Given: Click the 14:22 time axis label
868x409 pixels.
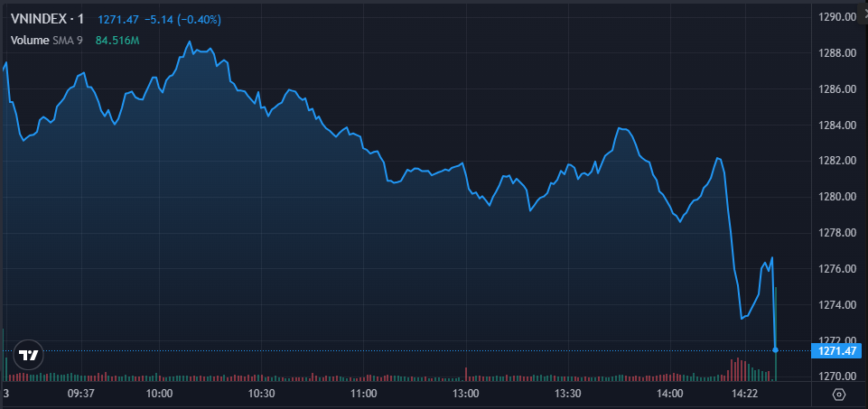Looking at the screenshot, I should point(744,394).
